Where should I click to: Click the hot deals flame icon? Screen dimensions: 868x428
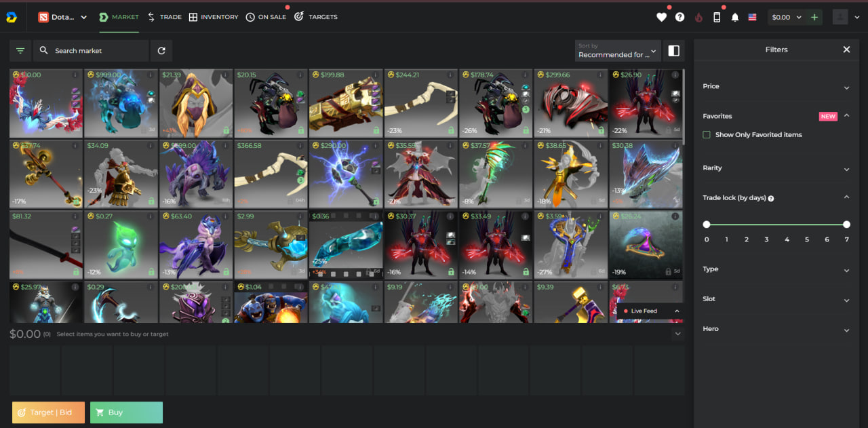(698, 17)
